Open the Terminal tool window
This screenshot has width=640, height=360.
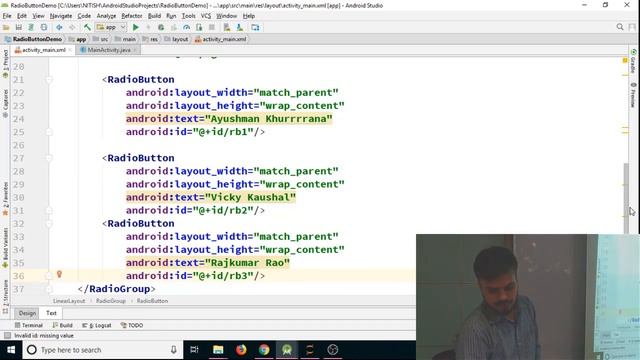pyautogui.click(x=29, y=325)
